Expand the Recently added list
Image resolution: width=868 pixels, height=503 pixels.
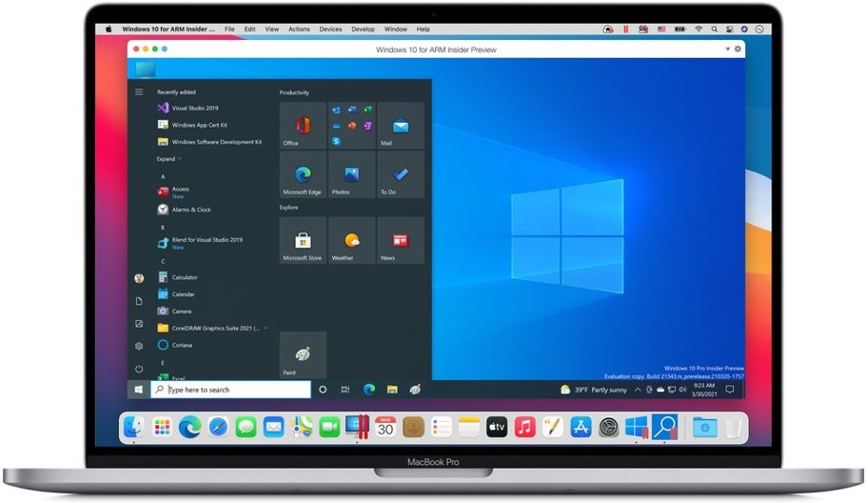coord(168,159)
